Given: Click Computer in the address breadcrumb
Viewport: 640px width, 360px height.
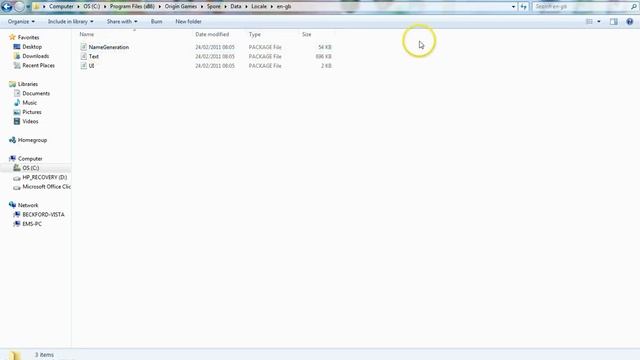Looking at the screenshot, I should tap(61, 7).
